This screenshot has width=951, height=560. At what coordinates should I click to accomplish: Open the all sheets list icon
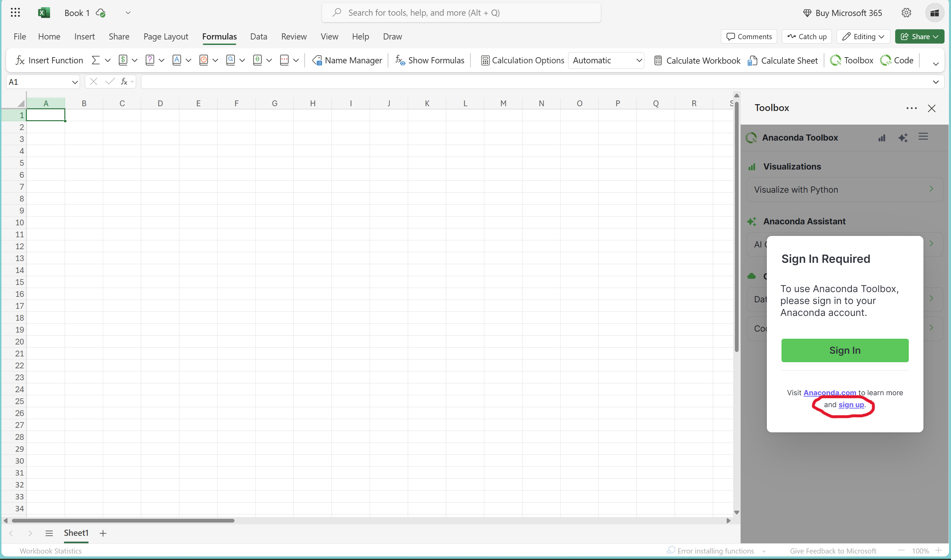[49, 533]
